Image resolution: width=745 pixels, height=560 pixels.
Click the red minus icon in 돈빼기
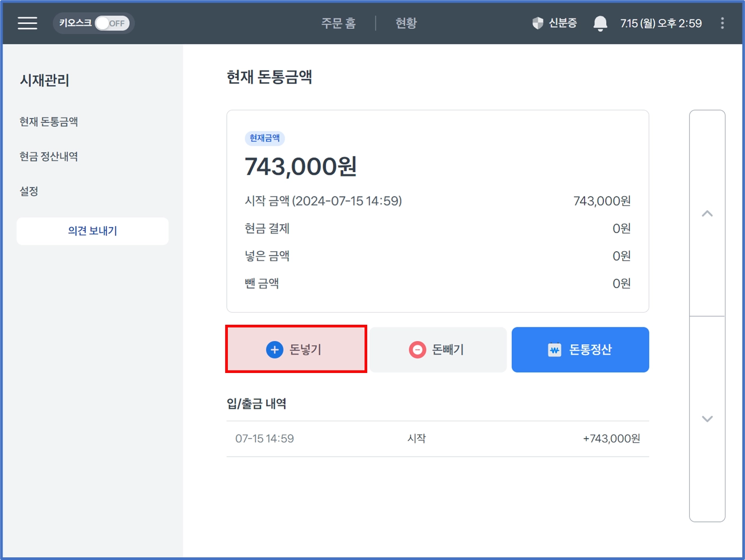point(418,350)
